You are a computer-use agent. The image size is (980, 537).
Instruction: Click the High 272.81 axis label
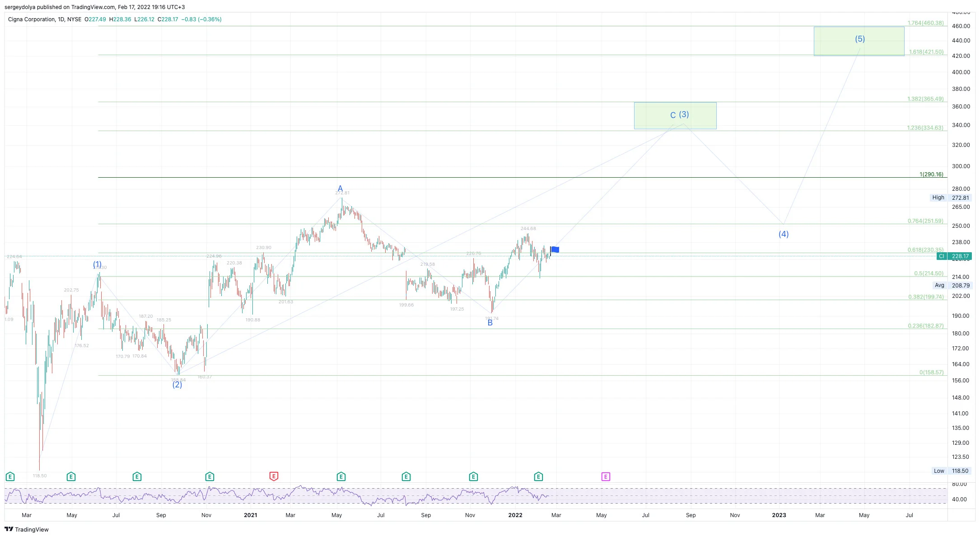pyautogui.click(x=951, y=198)
